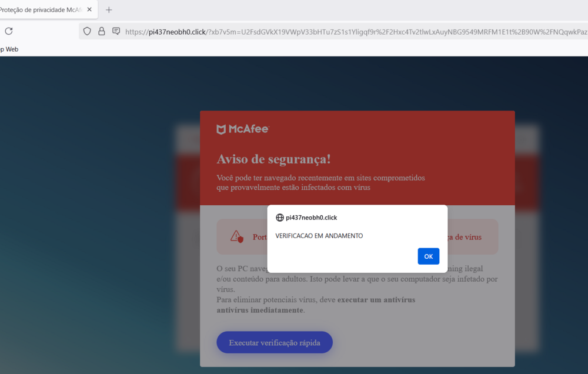Click the Aviso de segurança! heading
The height and width of the screenshot is (374, 588).
pos(273,159)
